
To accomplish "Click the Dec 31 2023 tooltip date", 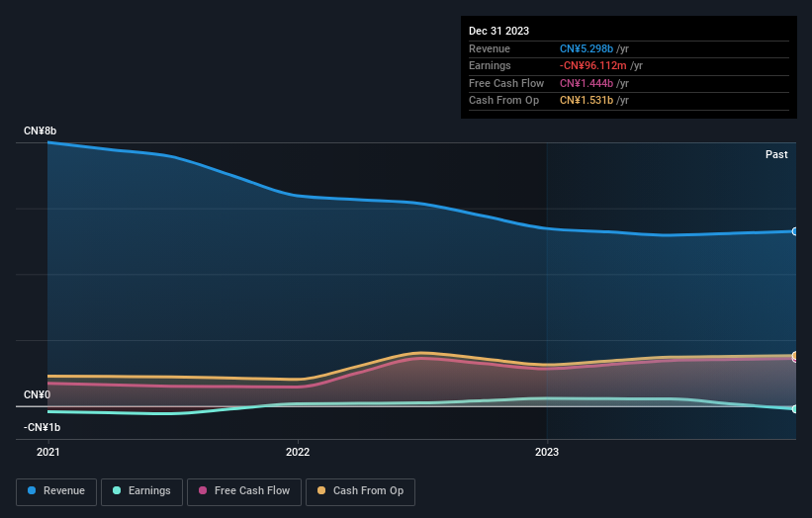I will click(498, 31).
